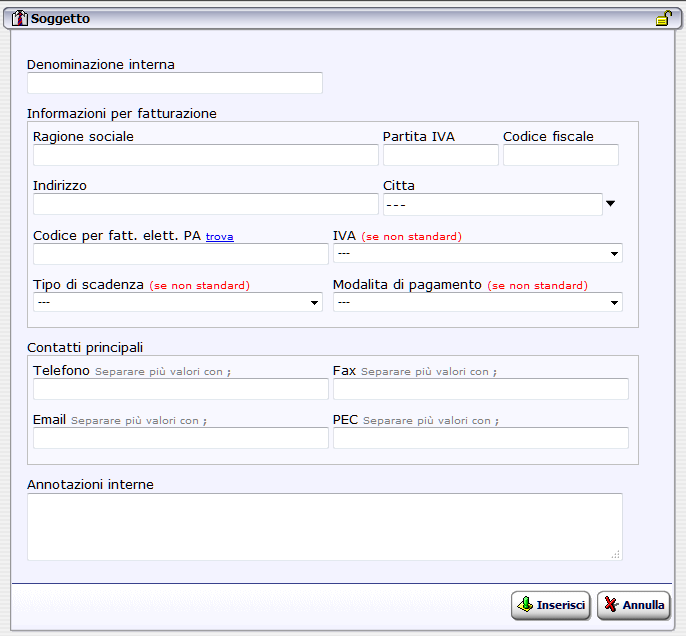Click the Soggetto window icon in title bar
Viewport: 686px width, 636px height.
click(x=19, y=18)
